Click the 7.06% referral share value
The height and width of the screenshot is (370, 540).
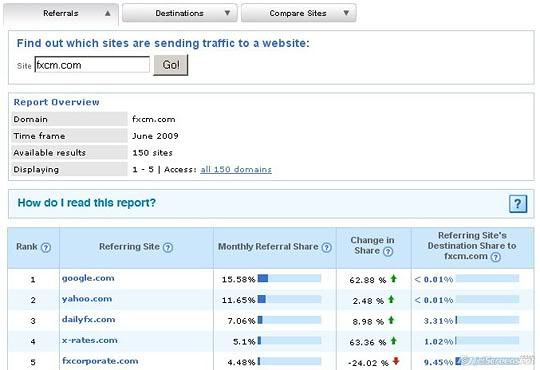(x=241, y=321)
